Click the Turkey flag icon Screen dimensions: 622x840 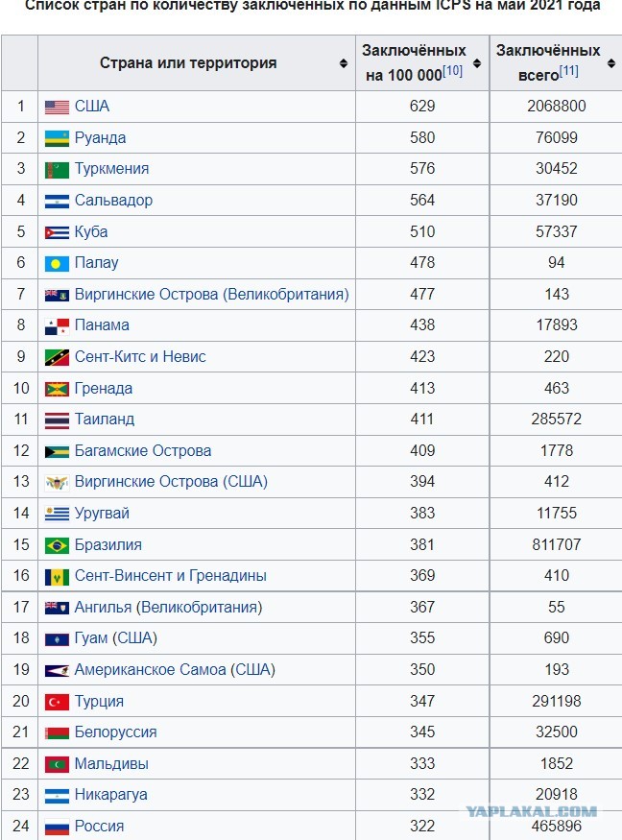tap(57, 702)
